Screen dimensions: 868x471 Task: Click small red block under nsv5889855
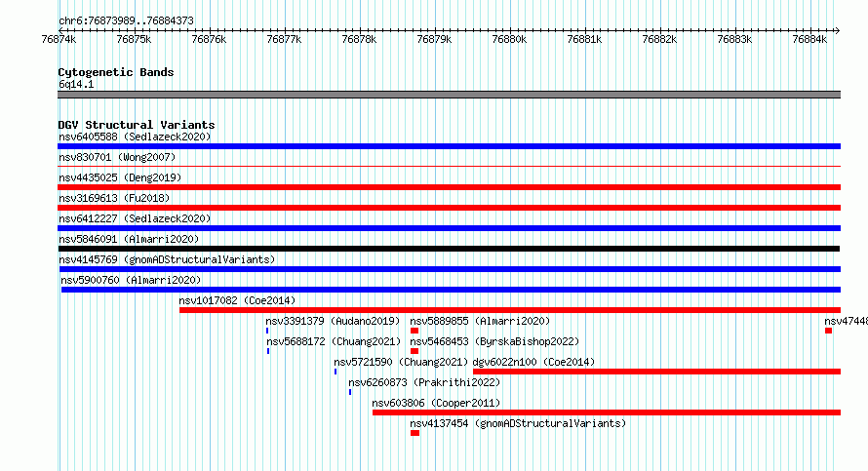pyautogui.click(x=414, y=331)
